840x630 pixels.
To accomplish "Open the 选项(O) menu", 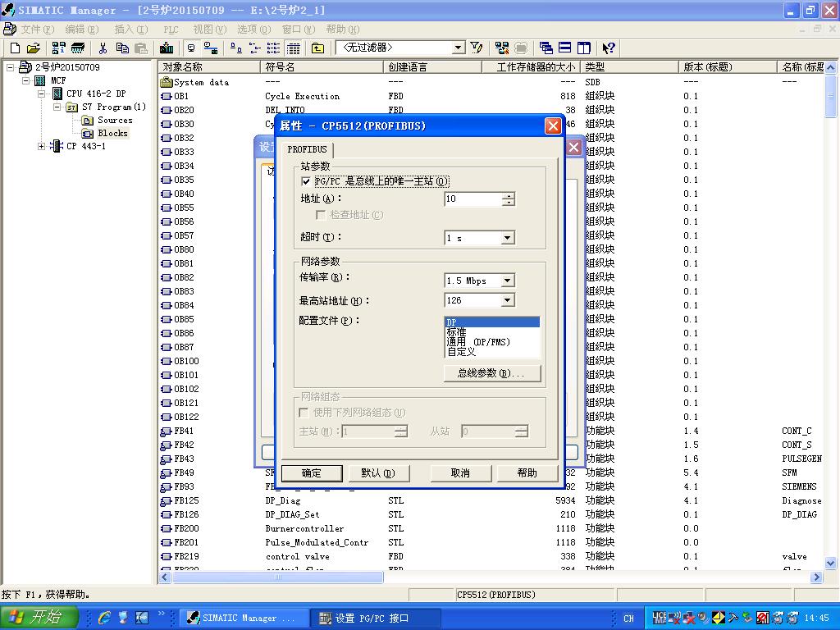I will coord(254,30).
